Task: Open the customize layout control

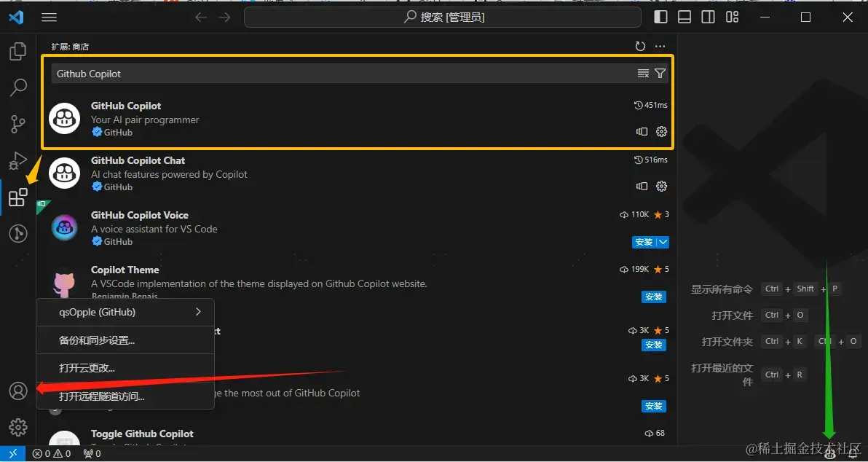Action: pyautogui.click(x=733, y=17)
